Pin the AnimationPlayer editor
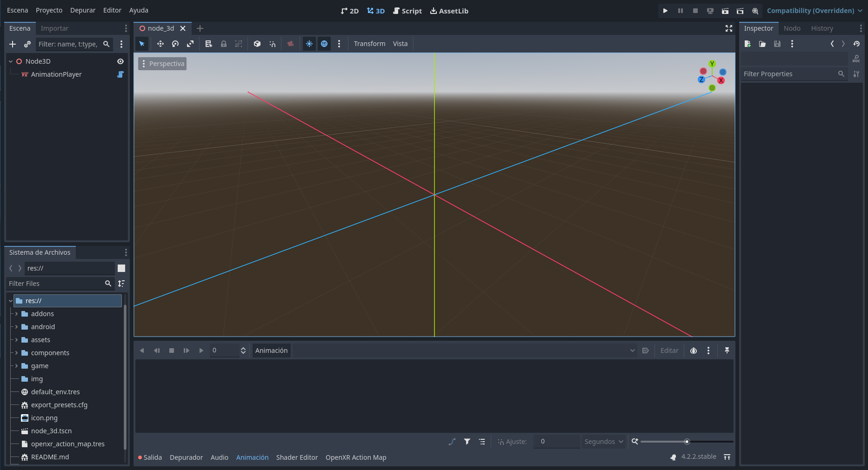This screenshot has width=868, height=470. (x=727, y=351)
